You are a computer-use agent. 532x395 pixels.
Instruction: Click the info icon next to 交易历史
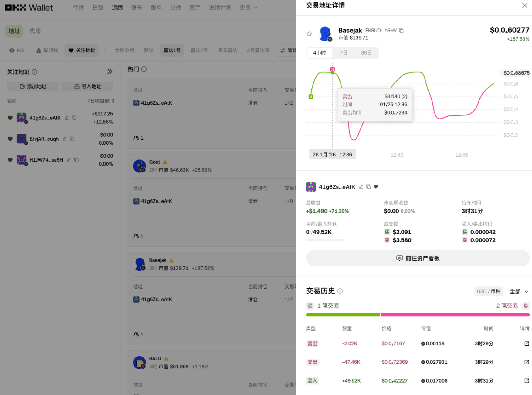click(340, 291)
